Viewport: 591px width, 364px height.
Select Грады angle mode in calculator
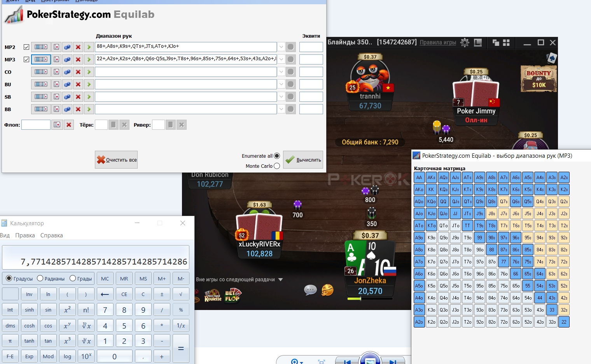(73, 279)
